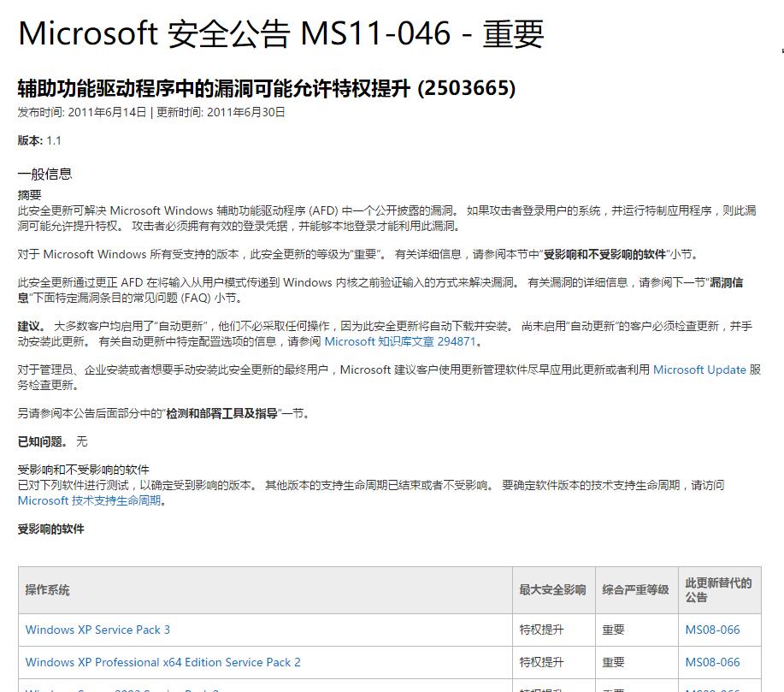Click the 一般信息 section heading
Viewport: 784px width, 692px height.
pos(45,174)
